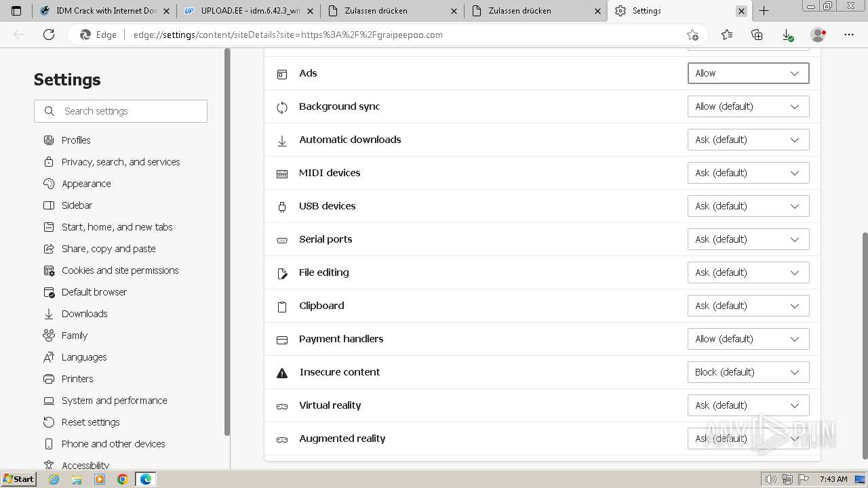The image size is (868, 488).
Task: Click the MIDI devices keyboard icon
Action: click(x=282, y=174)
